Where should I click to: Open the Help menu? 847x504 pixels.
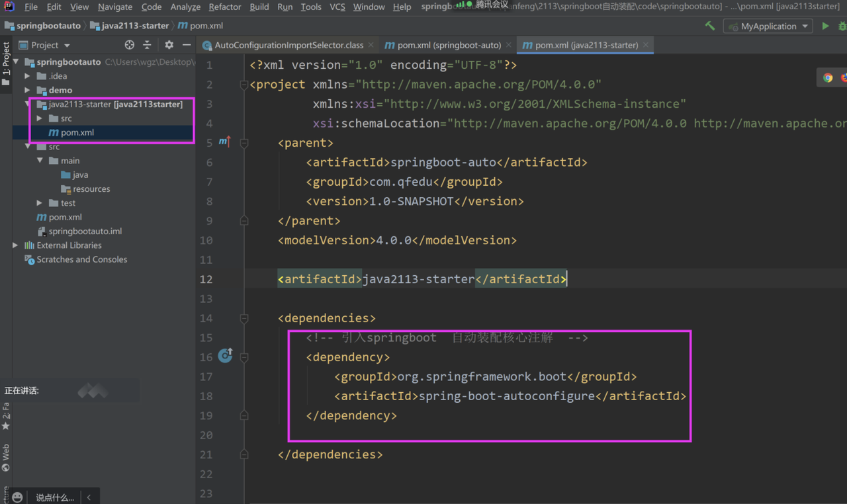point(402,7)
